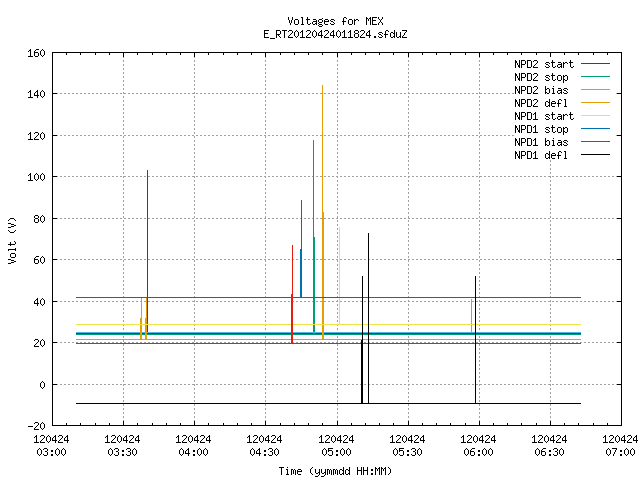640x480 pixels.
Task: Select the 'NPD2 defl' legend text
Action: coord(541,103)
